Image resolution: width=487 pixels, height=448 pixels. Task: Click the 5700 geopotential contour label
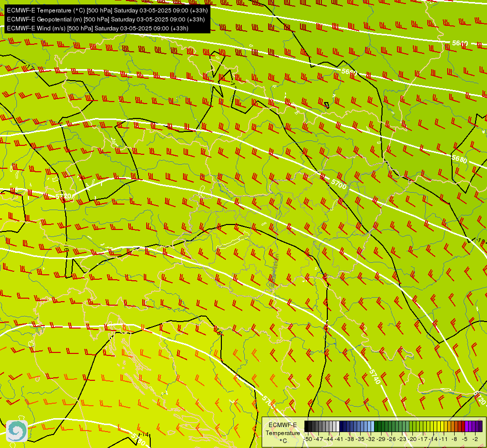click(339, 184)
